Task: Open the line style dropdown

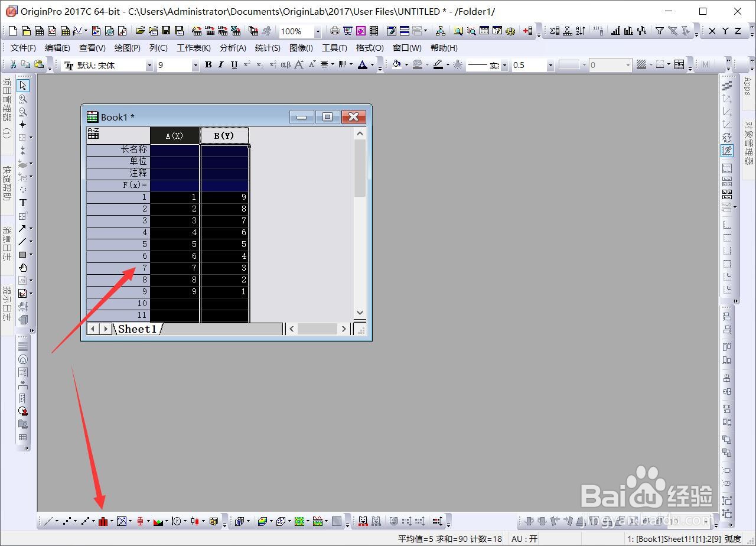Action: coord(504,66)
